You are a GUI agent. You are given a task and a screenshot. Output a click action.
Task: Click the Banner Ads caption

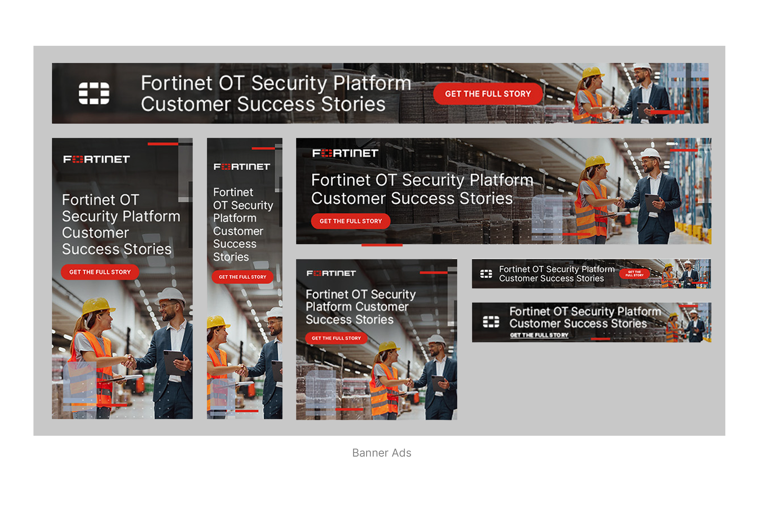click(x=382, y=453)
